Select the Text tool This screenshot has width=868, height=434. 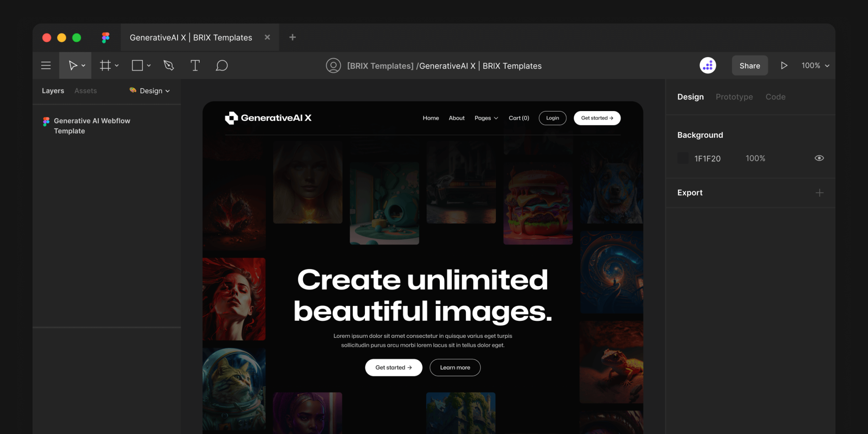tap(195, 65)
